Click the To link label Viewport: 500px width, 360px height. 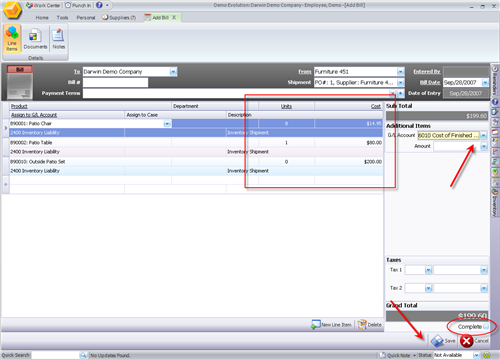[x=77, y=72]
